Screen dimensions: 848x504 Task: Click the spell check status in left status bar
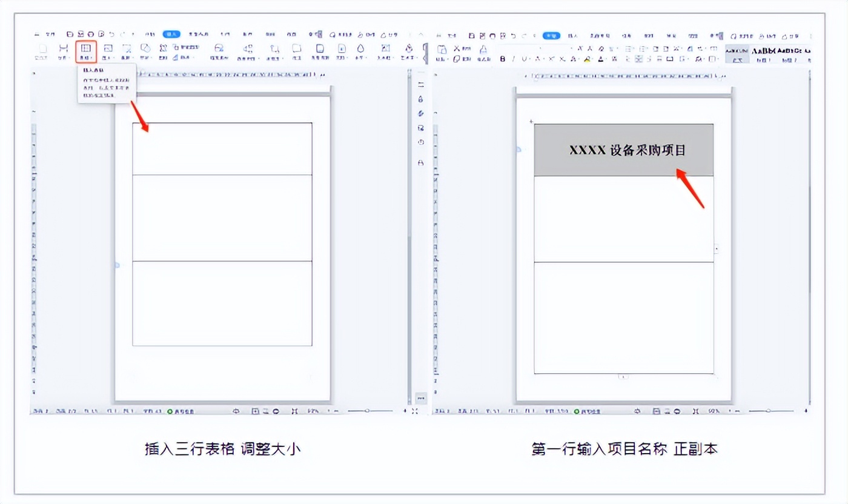point(181,411)
